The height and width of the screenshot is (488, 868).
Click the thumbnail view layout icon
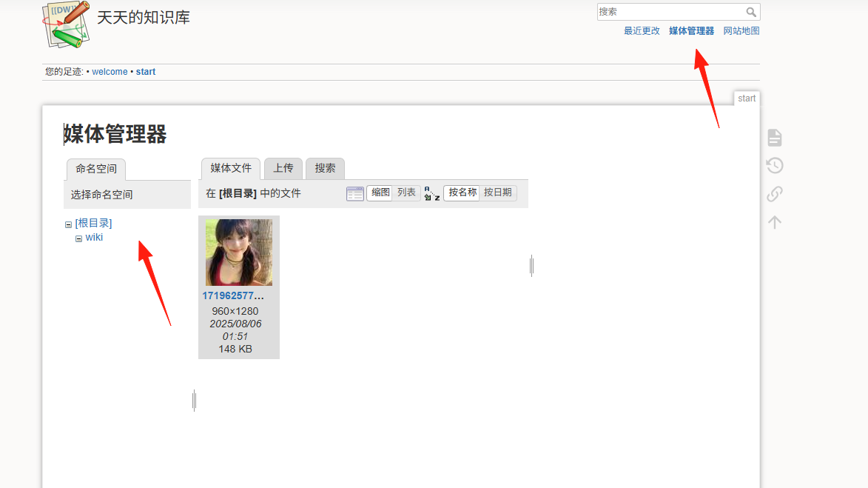point(355,193)
